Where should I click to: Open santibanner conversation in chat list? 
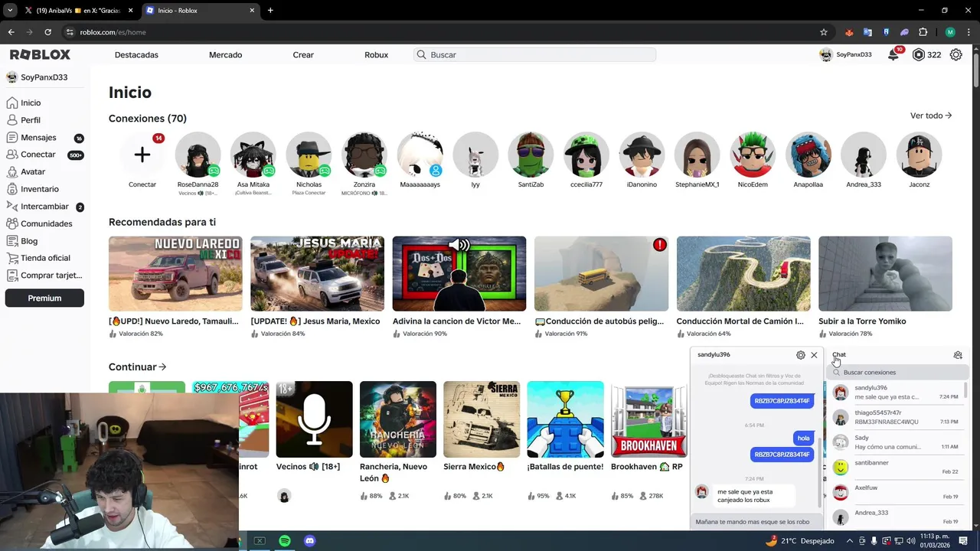coord(896,467)
